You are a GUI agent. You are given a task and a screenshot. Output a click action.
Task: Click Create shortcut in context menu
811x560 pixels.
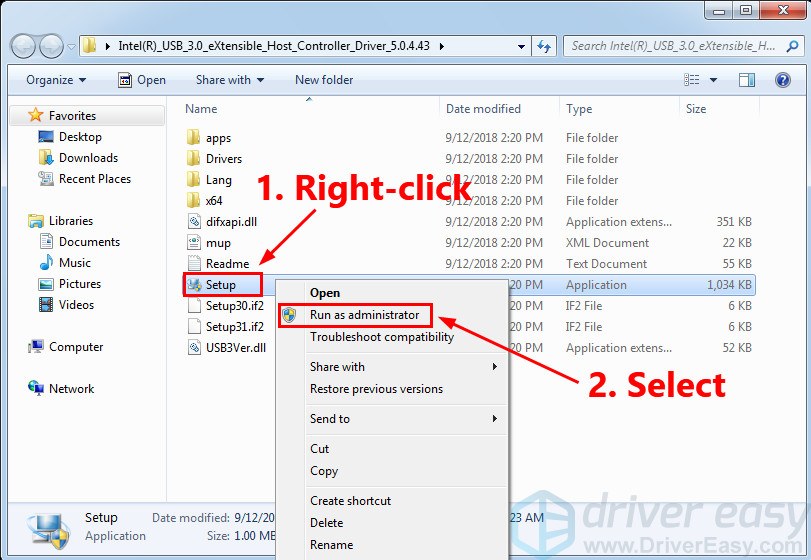click(350, 501)
